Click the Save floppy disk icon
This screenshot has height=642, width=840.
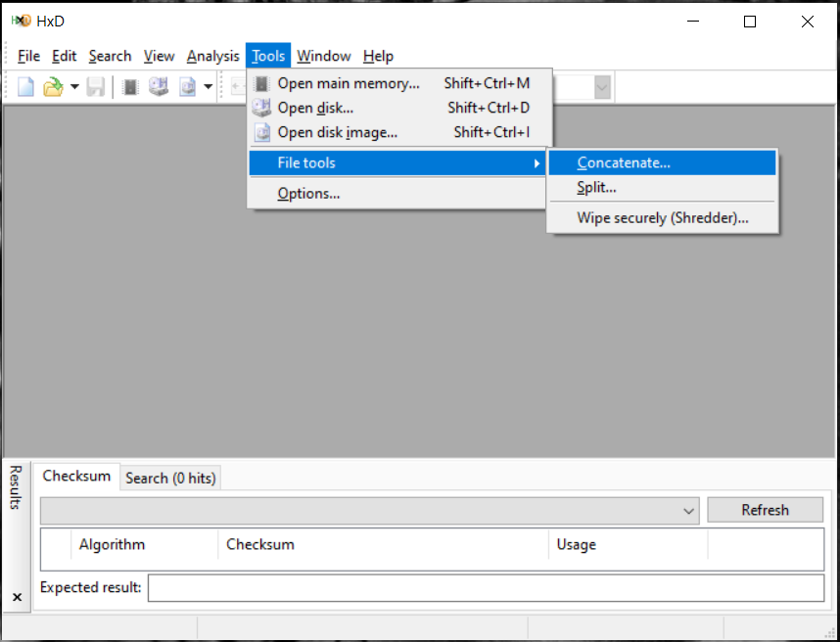96,86
